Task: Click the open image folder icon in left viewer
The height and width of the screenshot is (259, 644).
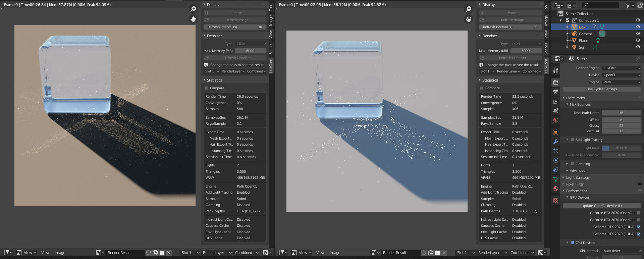Action: pyautogui.click(x=162, y=253)
